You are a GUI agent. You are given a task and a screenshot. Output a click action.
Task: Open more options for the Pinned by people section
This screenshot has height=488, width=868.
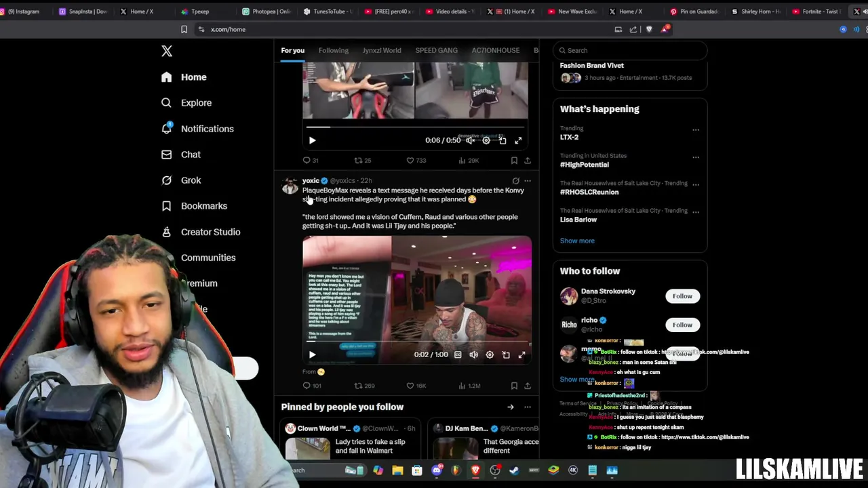[x=528, y=407]
